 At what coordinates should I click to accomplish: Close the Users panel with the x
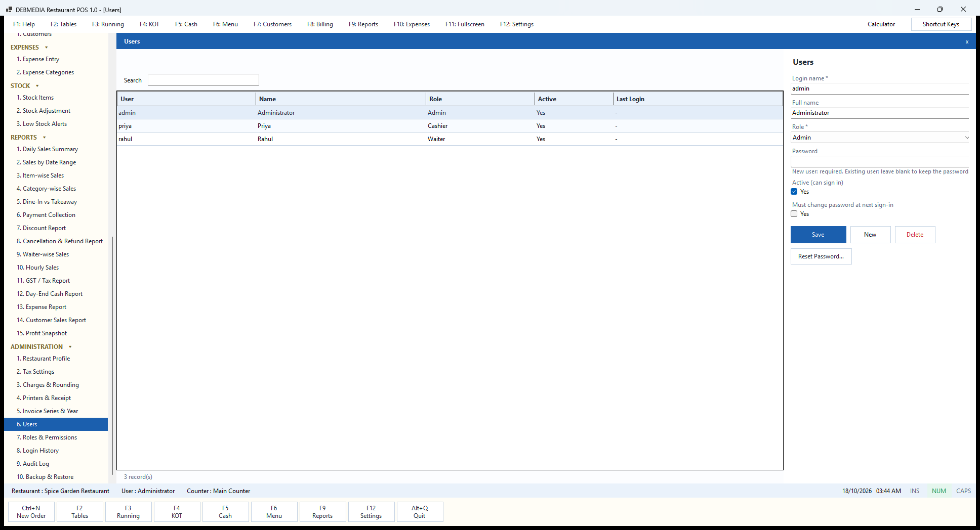point(967,41)
